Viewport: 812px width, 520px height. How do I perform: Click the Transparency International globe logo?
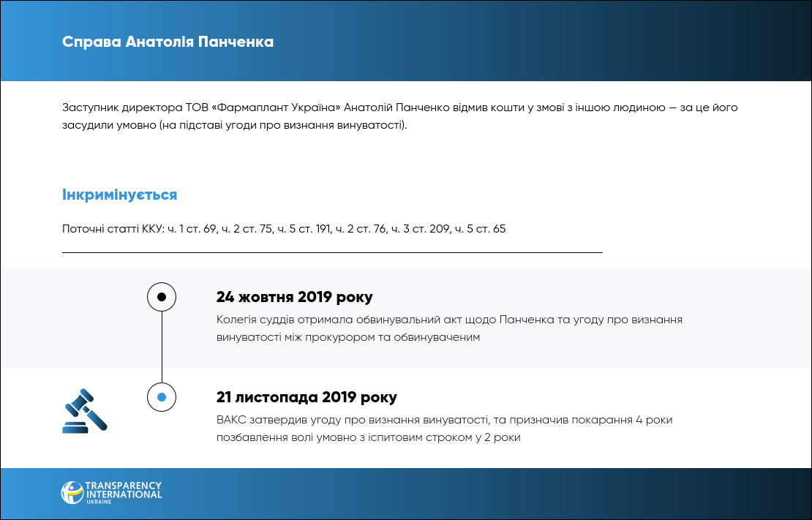[72, 492]
